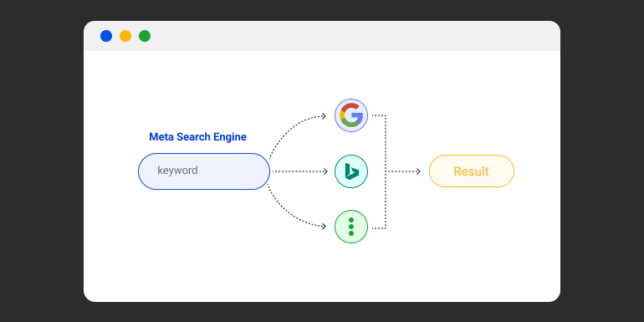
Task: Click the blue window control dot
Action: tap(106, 36)
